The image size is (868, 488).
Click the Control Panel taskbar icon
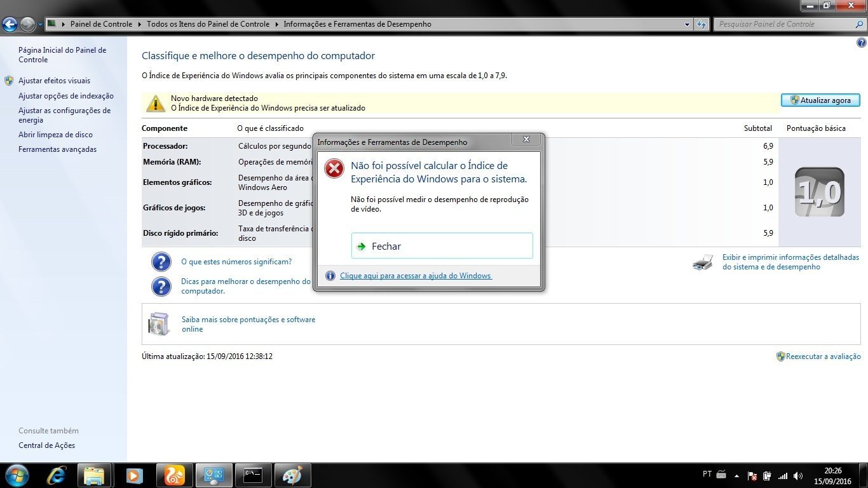click(214, 475)
